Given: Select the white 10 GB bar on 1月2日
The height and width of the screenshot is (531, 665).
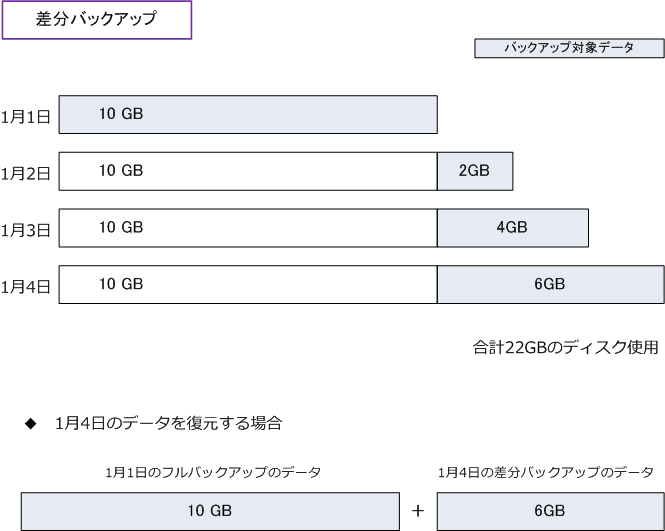Looking at the screenshot, I should 248,171.
